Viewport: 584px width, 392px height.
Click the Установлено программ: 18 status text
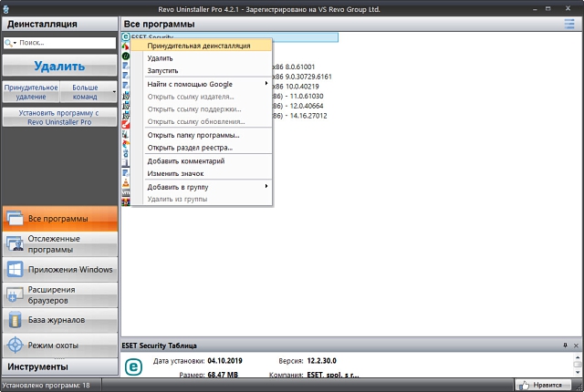46,386
